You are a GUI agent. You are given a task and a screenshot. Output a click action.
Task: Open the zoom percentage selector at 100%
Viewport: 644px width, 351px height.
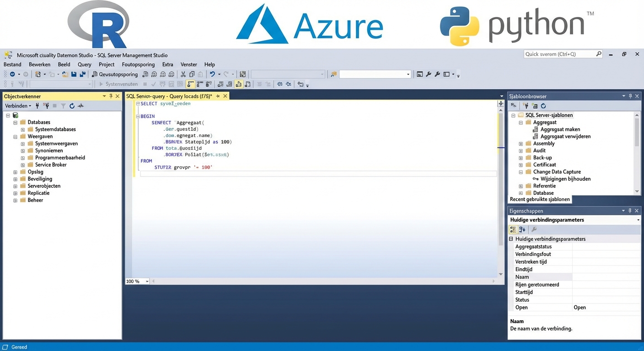136,281
